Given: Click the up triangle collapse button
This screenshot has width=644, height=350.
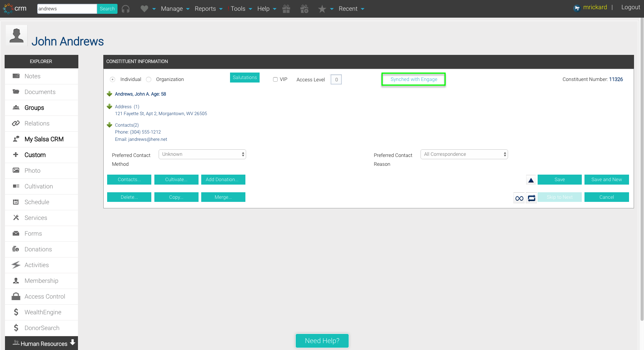Looking at the screenshot, I should 531,180.
